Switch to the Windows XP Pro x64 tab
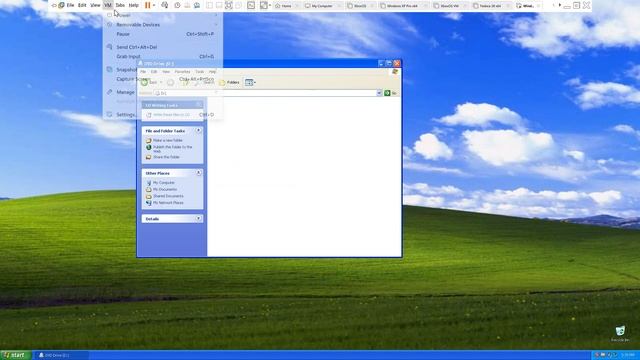The height and width of the screenshot is (360, 640). 402,6
